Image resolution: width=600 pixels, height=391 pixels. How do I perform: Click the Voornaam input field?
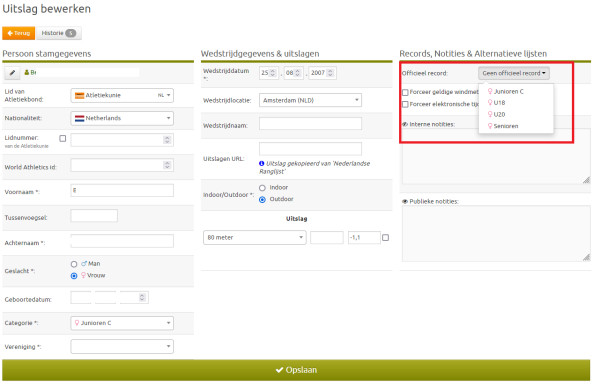coord(122,191)
